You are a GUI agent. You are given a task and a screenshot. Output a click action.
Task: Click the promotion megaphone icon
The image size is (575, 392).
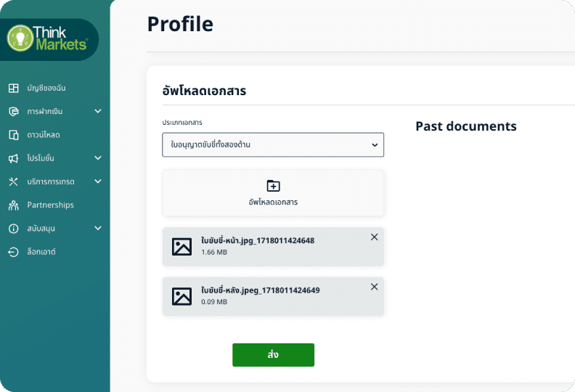coord(13,158)
